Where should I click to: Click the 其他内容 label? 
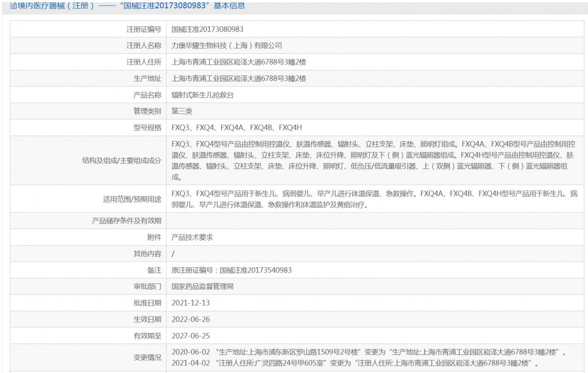147,254
